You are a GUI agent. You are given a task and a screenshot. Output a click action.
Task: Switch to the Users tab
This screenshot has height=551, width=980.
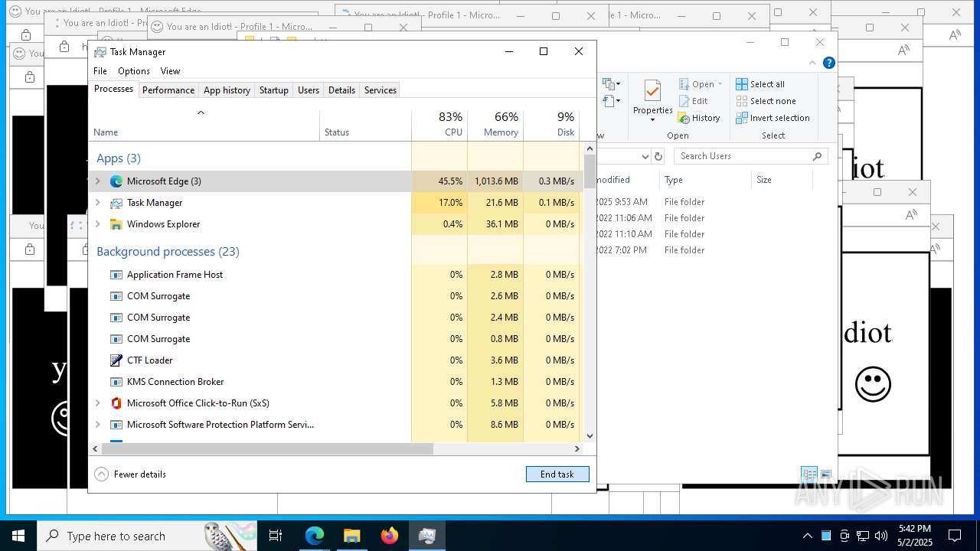coord(309,90)
